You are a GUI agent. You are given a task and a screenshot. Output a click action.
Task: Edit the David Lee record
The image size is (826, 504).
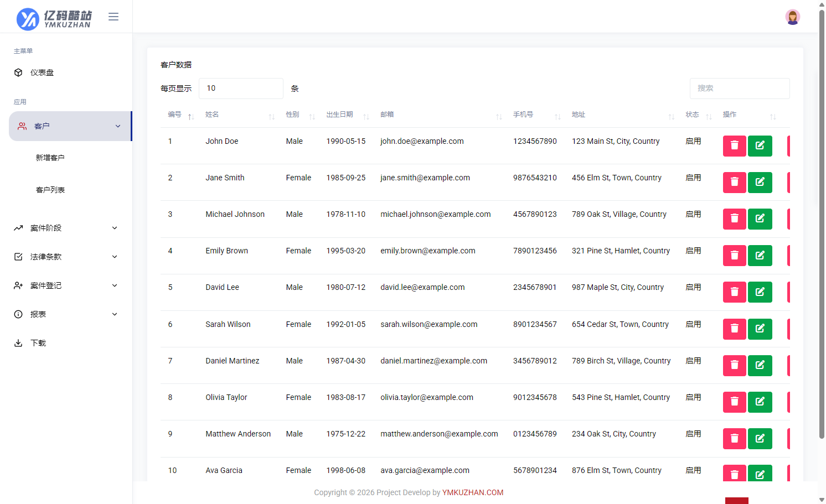point(760,292)
